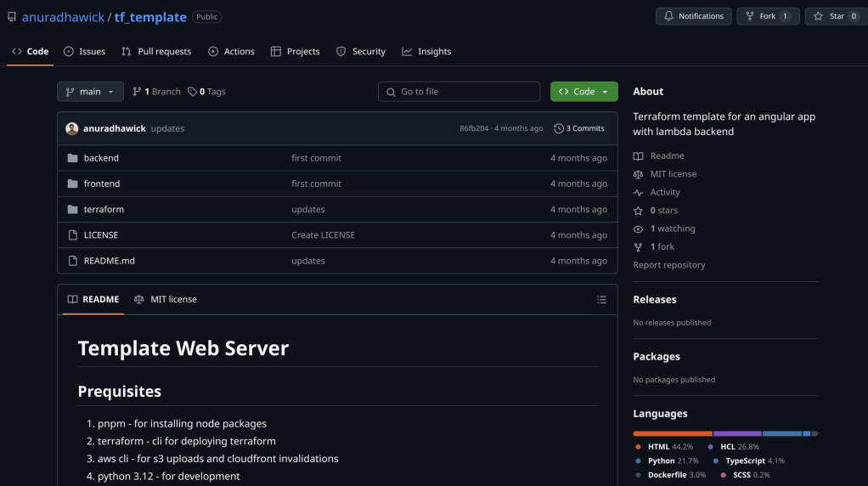Open the green Code dropdown
The width and height of the screenshot is (868, 486).
(x=583, y=92)
